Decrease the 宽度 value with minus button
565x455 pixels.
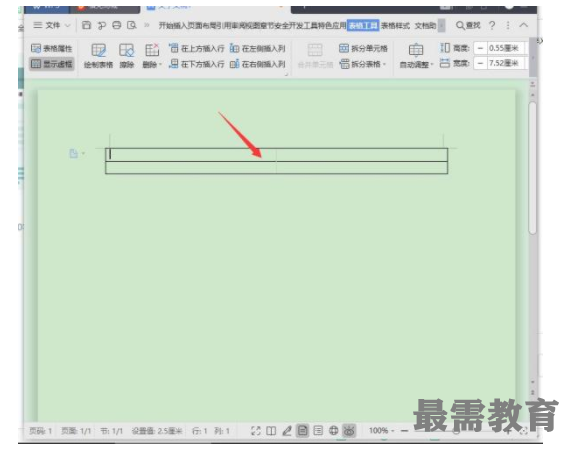point(480,63)
